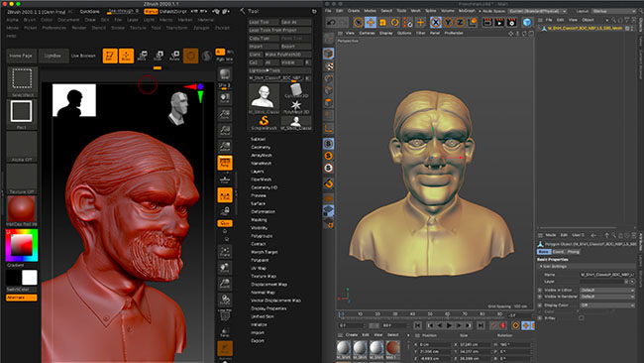Expand the Subtool section
Image resolution: width=644 pixels, height=363 pixels.
click(x=259, y=140)
